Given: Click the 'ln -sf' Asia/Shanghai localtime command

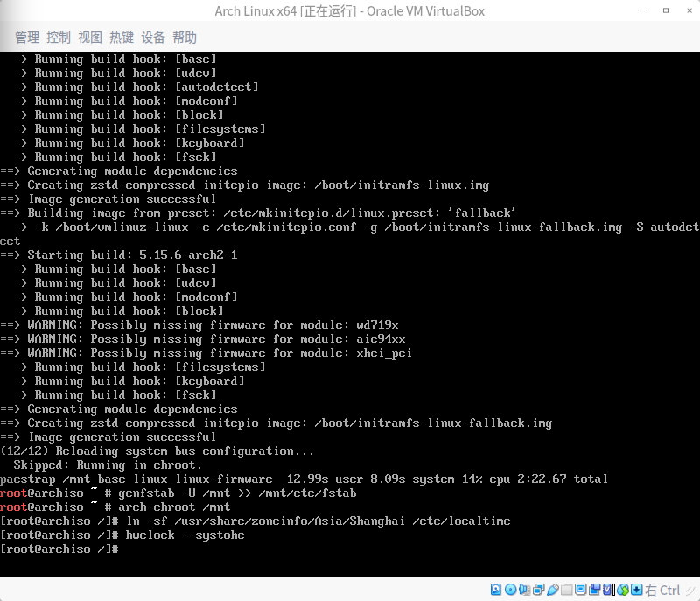Looking at the screenshot, I should (x=255, y=521).
